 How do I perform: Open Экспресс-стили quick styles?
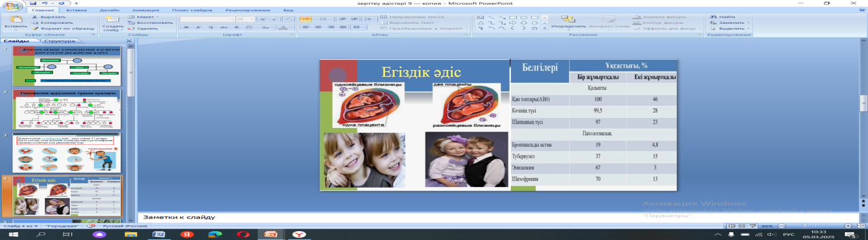[x=608, y=23]
